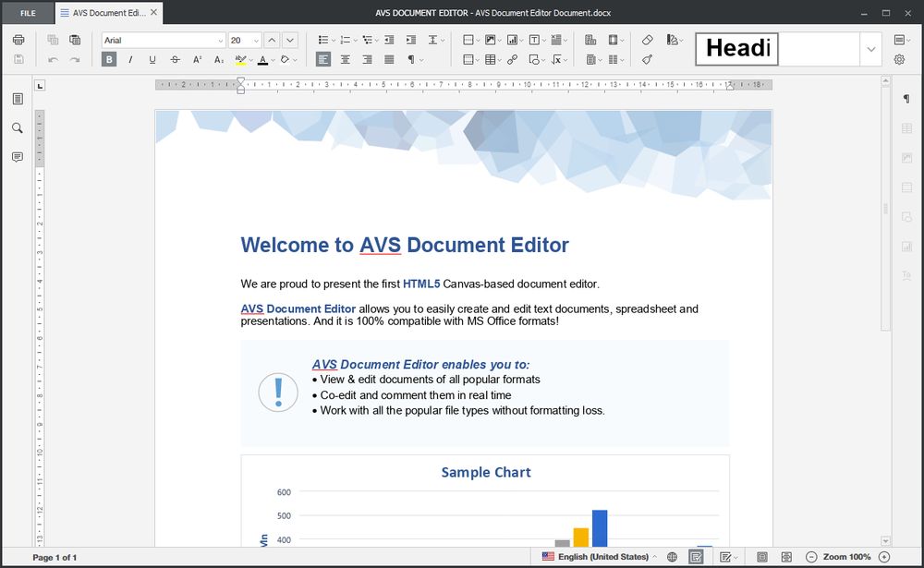The width and height of the screenshot is (924, 568).
Task: Click the zoom out minus button
Action: tap(811, 557)
